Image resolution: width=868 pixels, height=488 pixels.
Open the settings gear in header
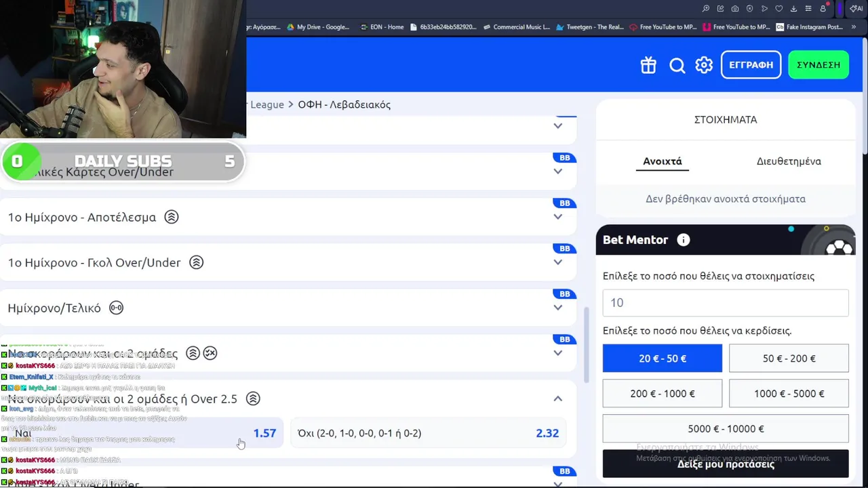point(704,65)
